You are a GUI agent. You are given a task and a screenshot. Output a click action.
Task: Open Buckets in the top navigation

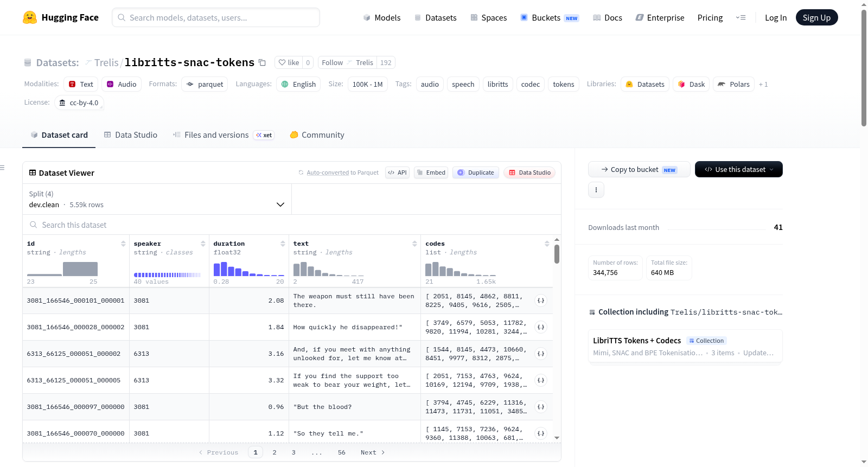[x=550, y=17]
